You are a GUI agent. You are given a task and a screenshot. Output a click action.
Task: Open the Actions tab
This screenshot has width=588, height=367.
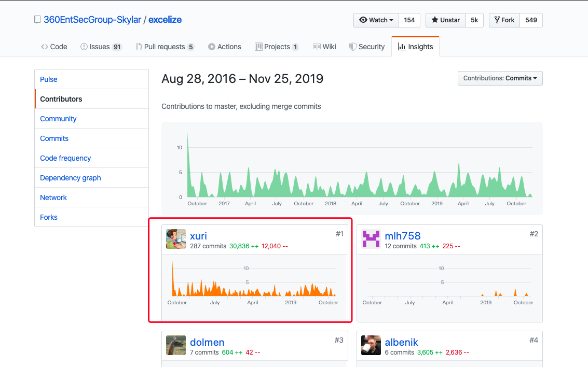click(x=225, y=47)
